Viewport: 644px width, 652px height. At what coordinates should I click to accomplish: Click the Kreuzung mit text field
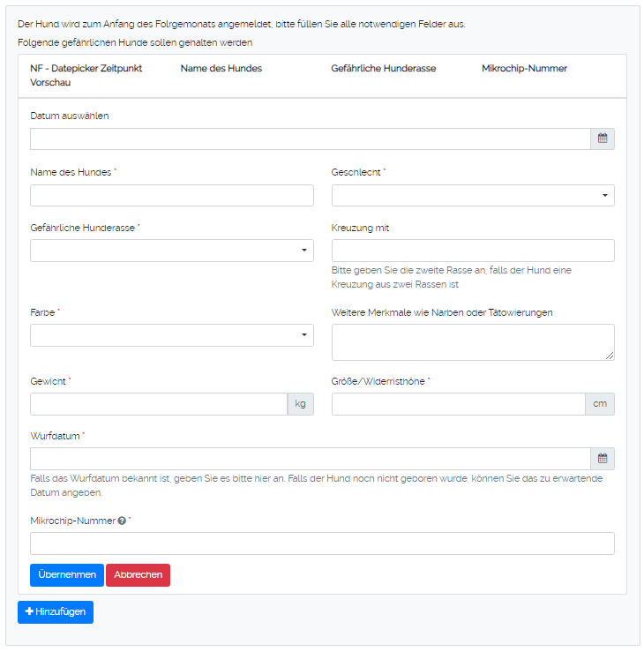coord(473,251)
